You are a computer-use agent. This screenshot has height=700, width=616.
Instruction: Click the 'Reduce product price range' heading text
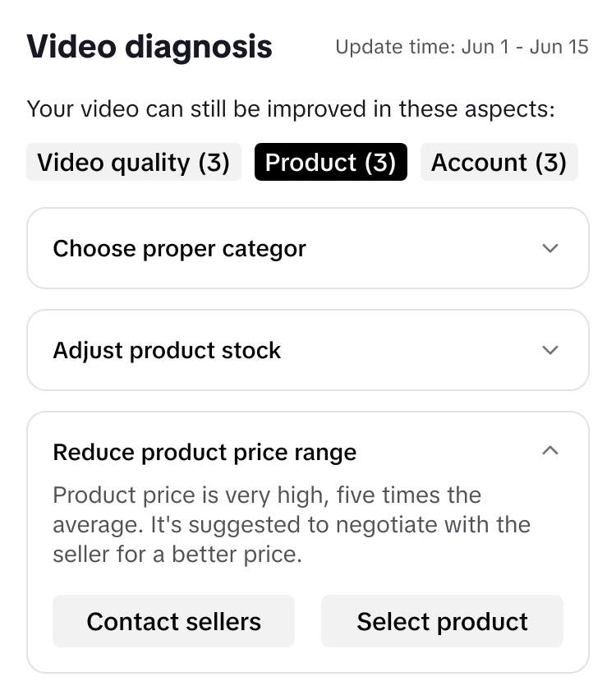(x=205, y=453)
